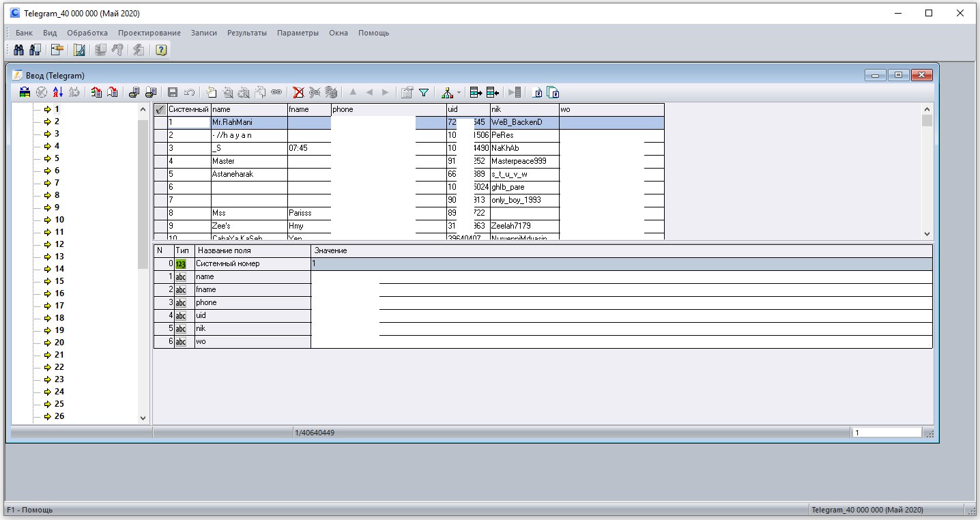The width and height of the screenshot is (980, 520).
Task: Select cell Astaneharak in name column
Action: pyautogui.click(x=249, y=175)
